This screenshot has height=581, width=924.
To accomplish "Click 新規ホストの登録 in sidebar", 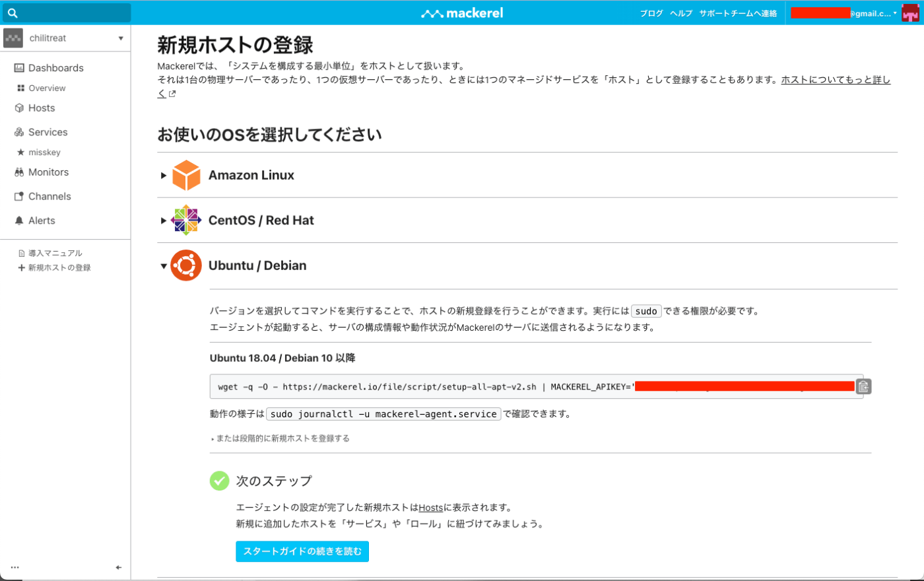I will click(59, 267).
